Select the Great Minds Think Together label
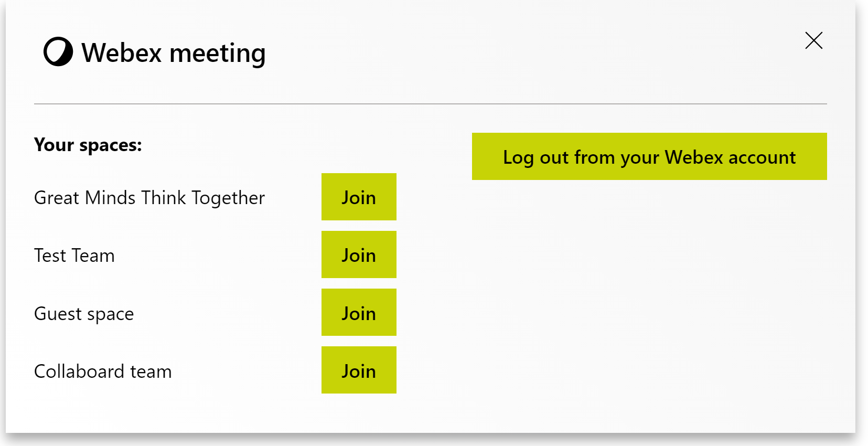The image size is (868, 446). coord(149,198)
